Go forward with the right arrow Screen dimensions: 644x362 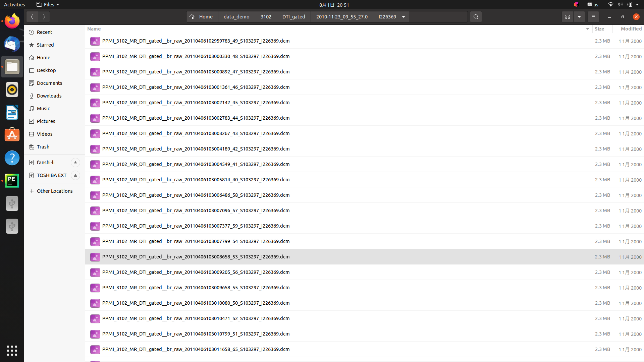[x=44, y=17]
